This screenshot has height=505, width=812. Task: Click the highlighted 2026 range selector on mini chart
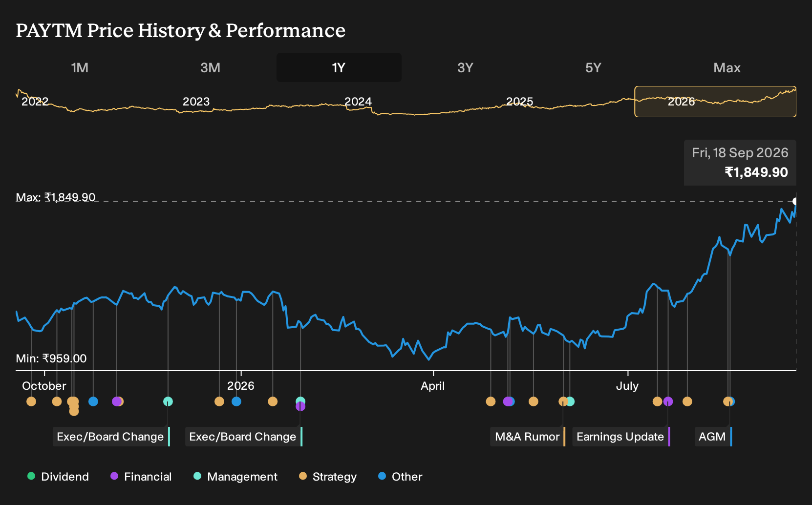(715, 102)
